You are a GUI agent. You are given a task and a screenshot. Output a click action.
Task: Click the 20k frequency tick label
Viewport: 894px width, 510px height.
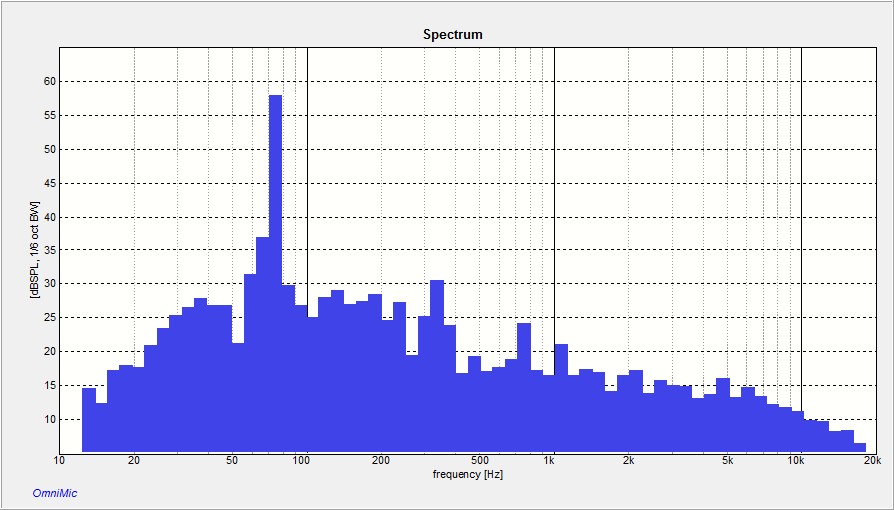pos(872,461)
